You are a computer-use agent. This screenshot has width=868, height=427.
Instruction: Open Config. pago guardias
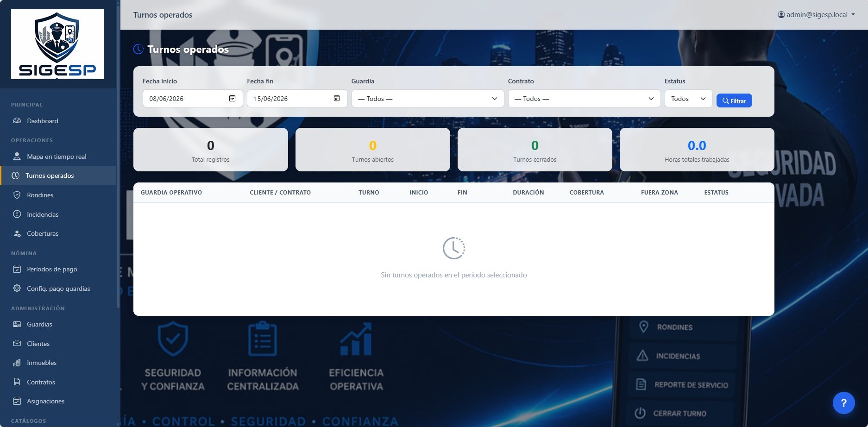point(58,289)
